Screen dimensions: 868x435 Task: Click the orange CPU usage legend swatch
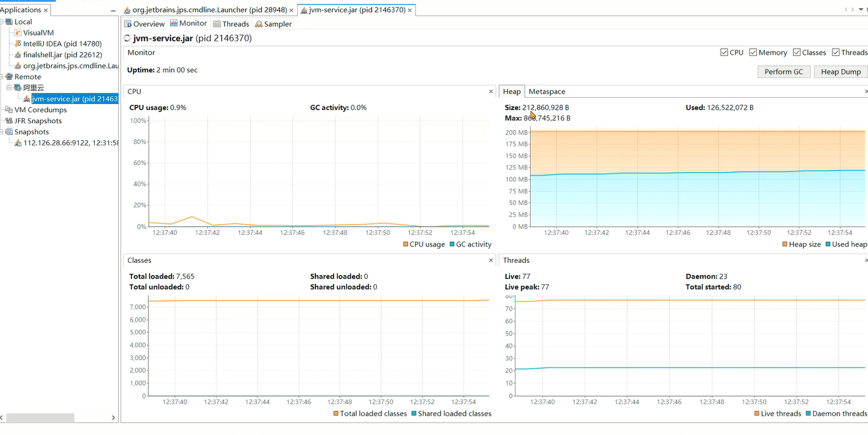pyautogui.click(x=405, y=245)
